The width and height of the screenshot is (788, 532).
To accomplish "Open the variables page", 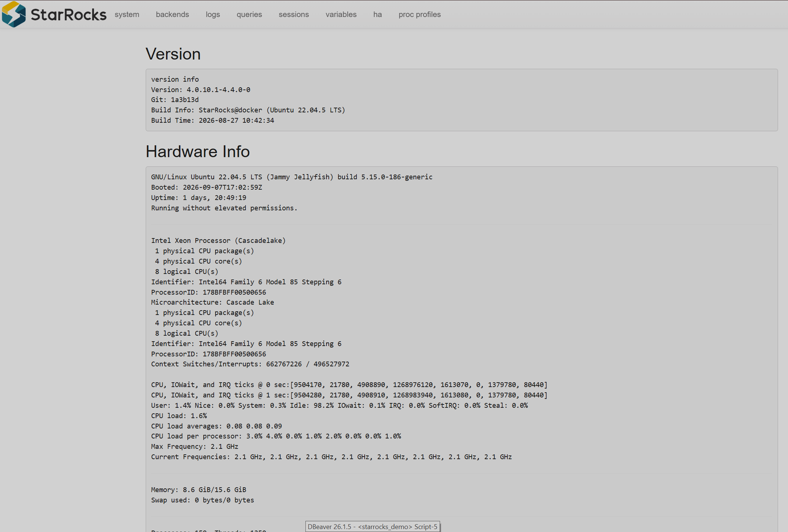I will (x=341, y=14).
